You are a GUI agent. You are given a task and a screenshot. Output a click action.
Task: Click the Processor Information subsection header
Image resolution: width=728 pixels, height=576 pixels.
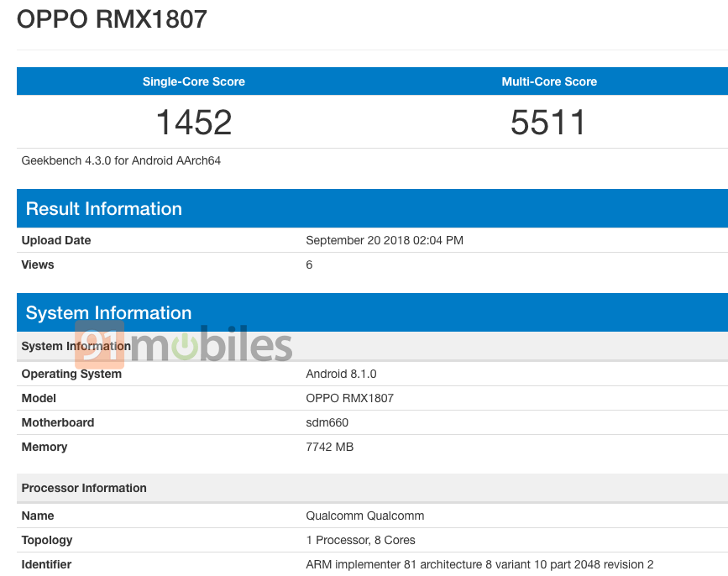coord(84,488)
